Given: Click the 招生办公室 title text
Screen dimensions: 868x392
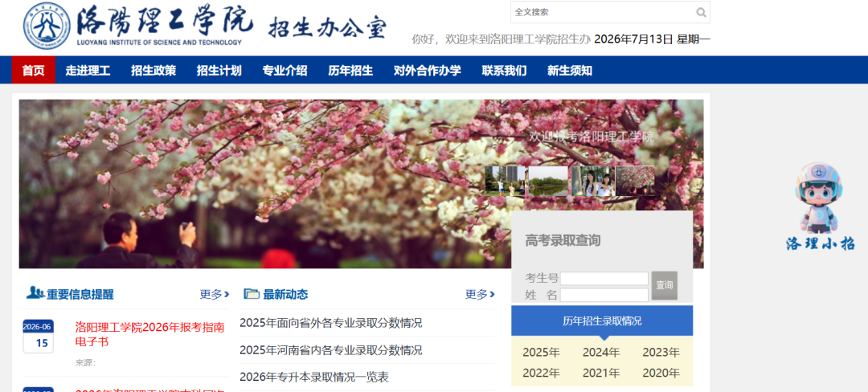Looking at the screenshot, I should coord(327,28).
